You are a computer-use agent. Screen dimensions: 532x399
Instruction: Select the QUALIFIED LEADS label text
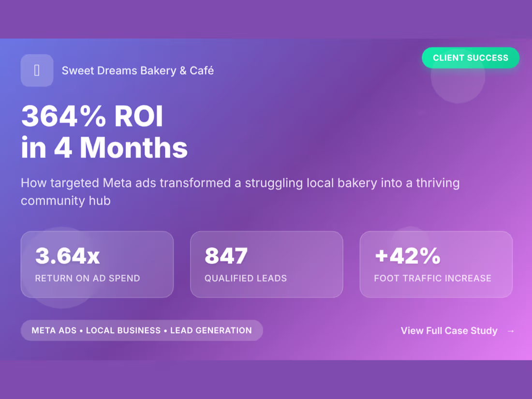(245, 278)
